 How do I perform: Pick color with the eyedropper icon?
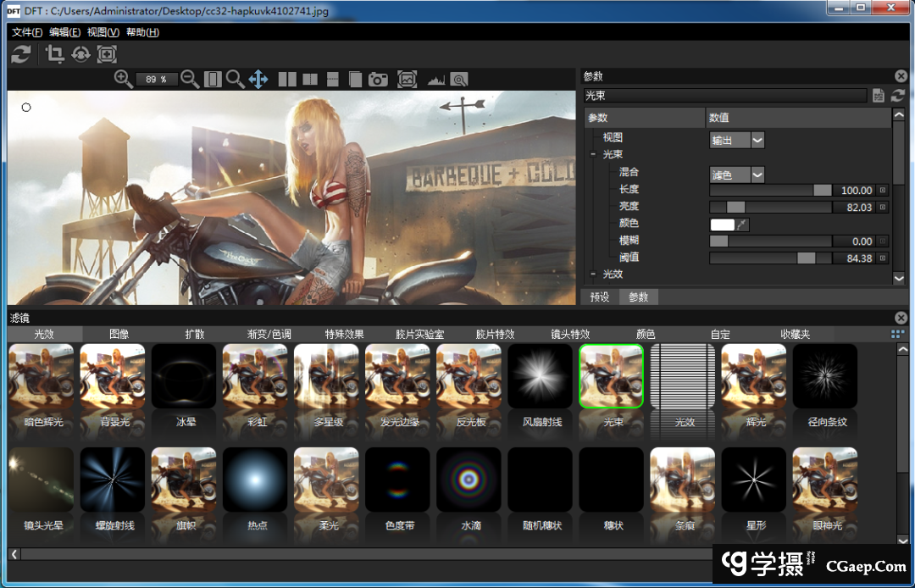(x=743, y=225)
